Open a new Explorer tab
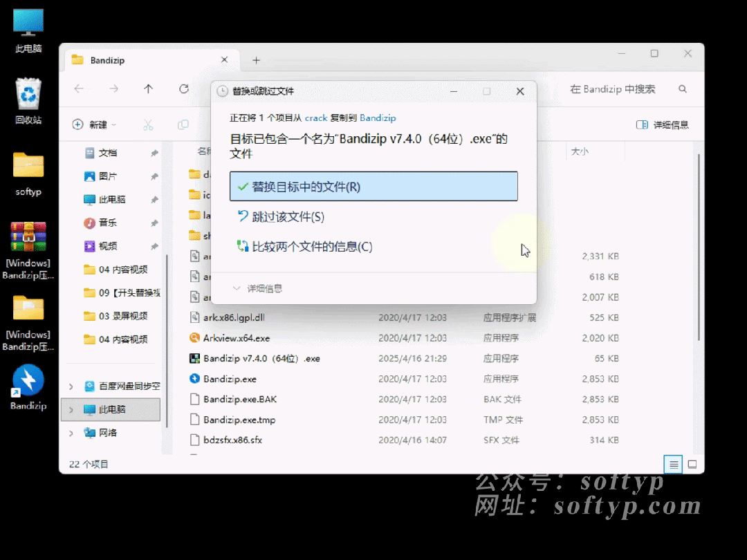747x560 pixels. coord(257,60)
